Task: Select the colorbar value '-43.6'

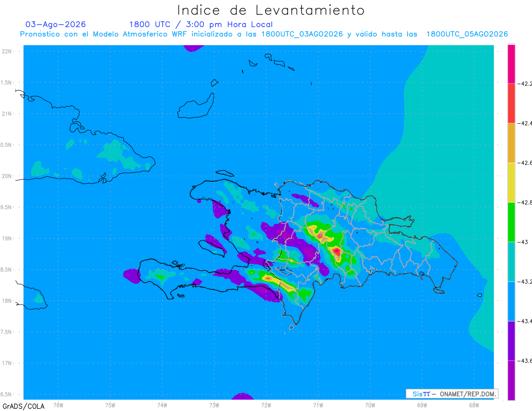Action: coord(525,361)
